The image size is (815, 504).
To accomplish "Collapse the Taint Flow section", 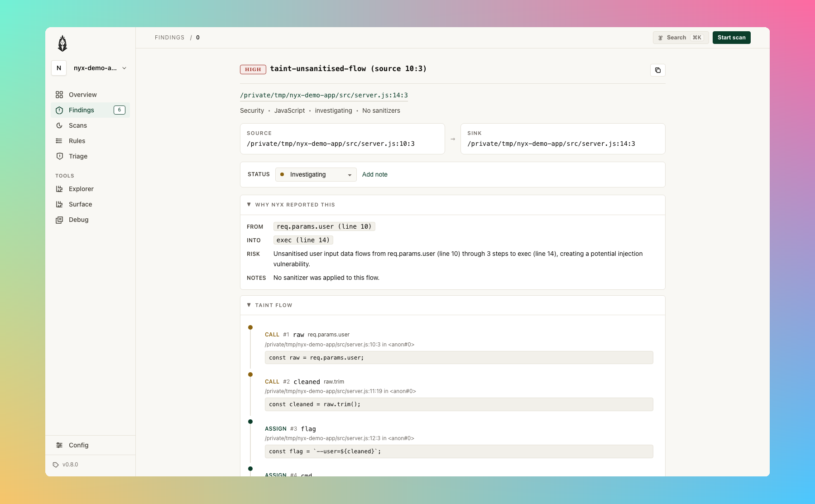I will pos(269,305).
